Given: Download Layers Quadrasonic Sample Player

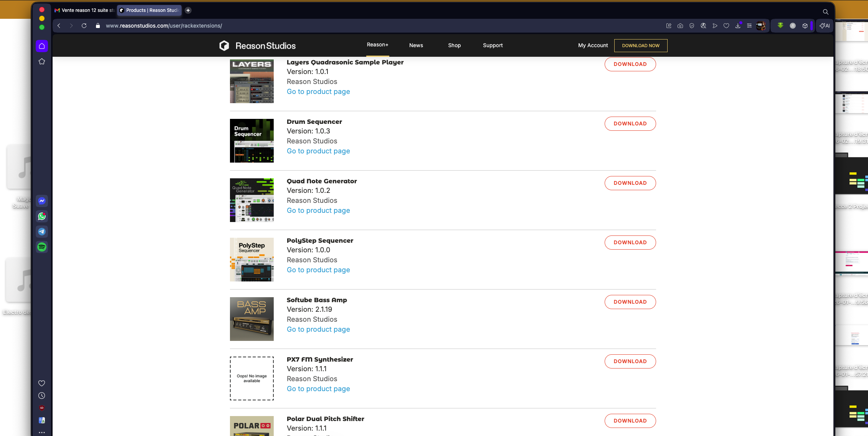Looking at the screenshot, I should pos(630,64).
